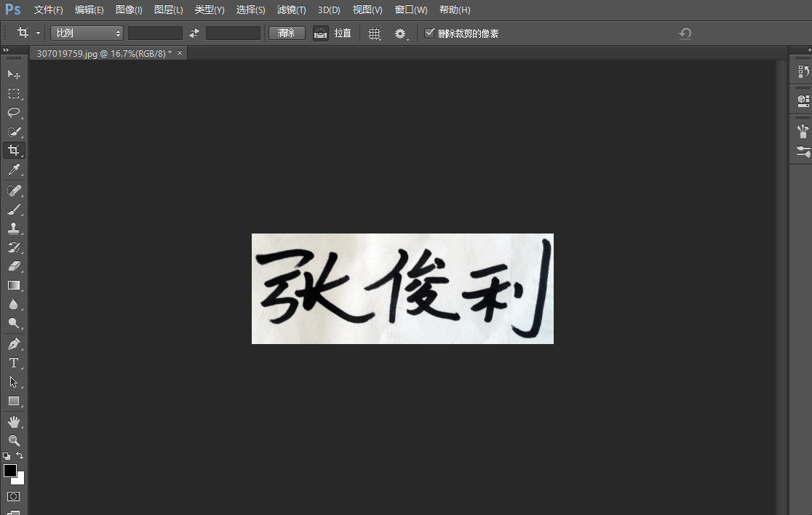Select the Move tool

coord(14,75)
